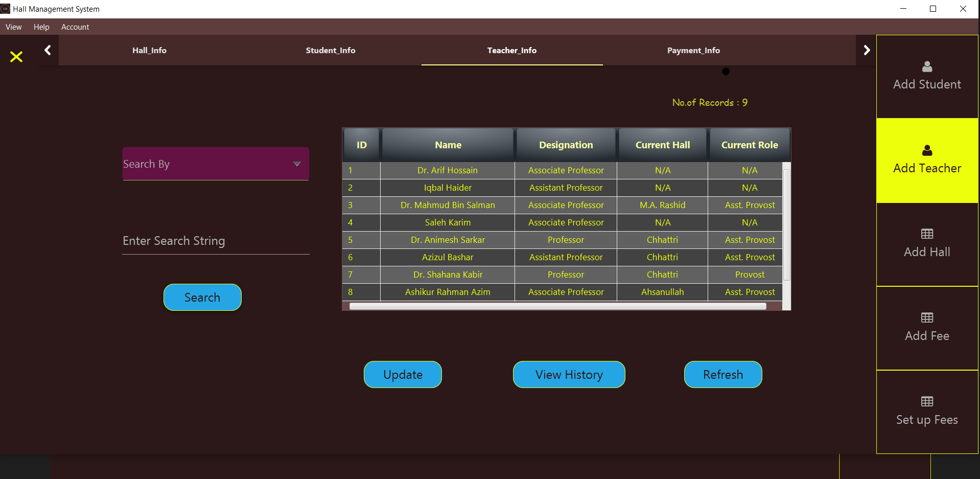Select the Ashikur Rahman Azim row
The width and height of the screenshot is (980, 479).
click(562, 292)
